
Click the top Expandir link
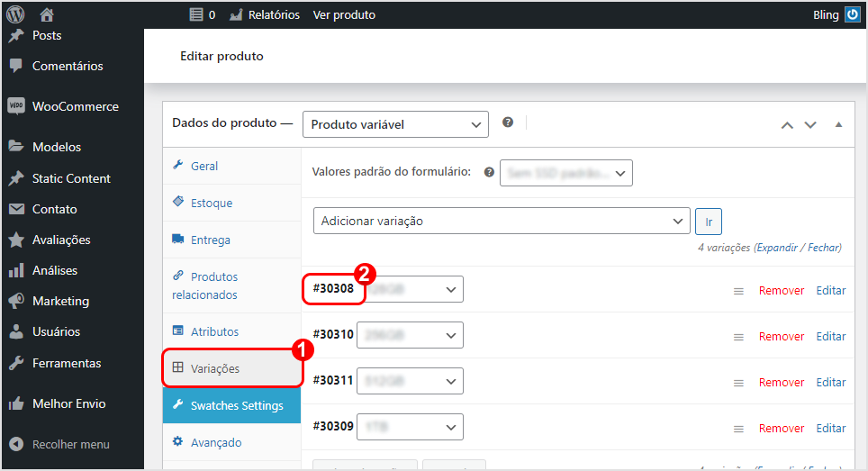(x=777, y=248)
